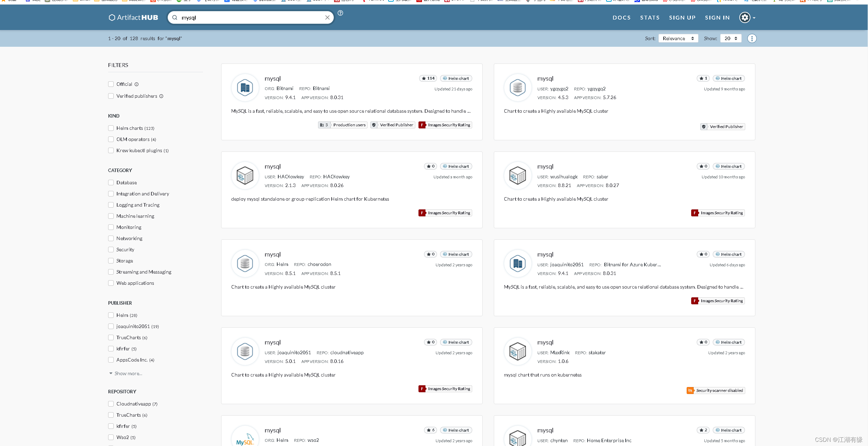Click the 114 stars badge

428,79
